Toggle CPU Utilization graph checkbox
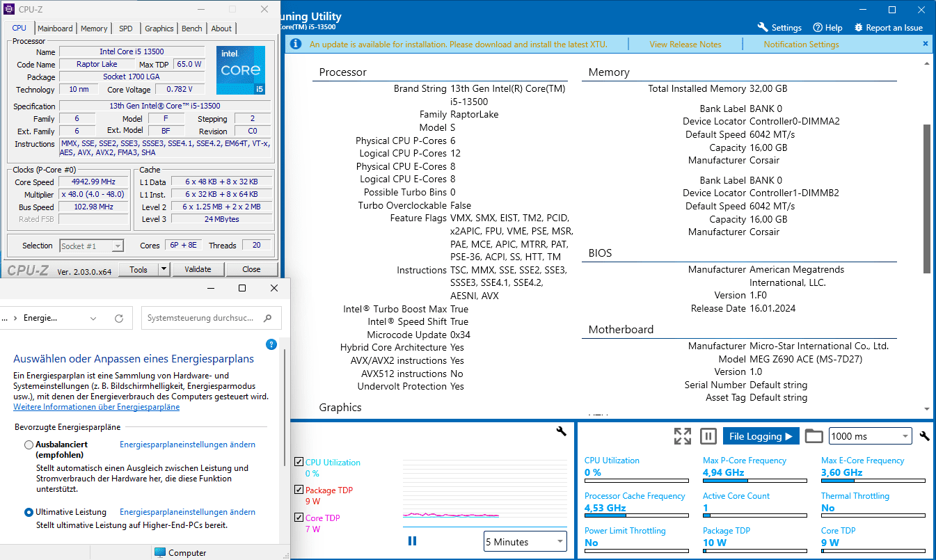This screenshot has height=560, width=936. pos(299,462)
